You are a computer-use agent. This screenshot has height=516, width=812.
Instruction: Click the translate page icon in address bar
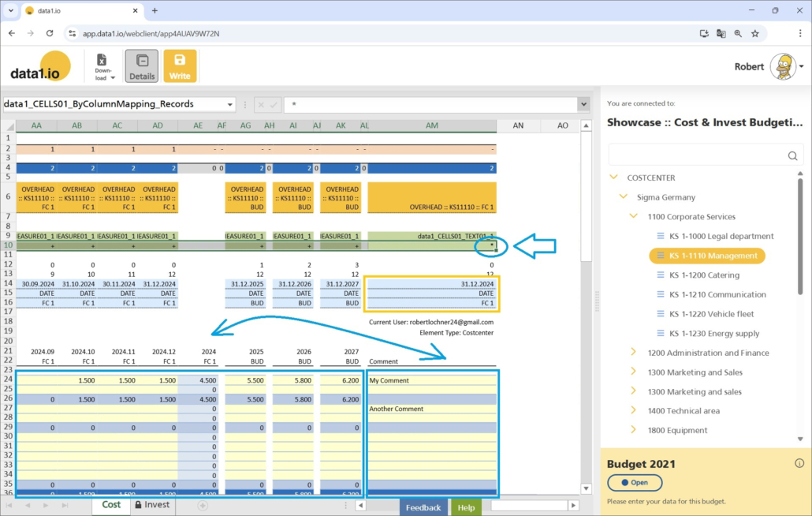[x=721, y=34]
